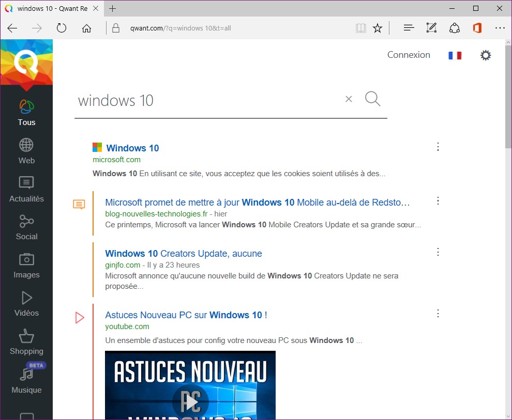Play the Astuces Nouveau PC video thumbnail
Screen dimensions: 512x420
click(x=190, y=400)
